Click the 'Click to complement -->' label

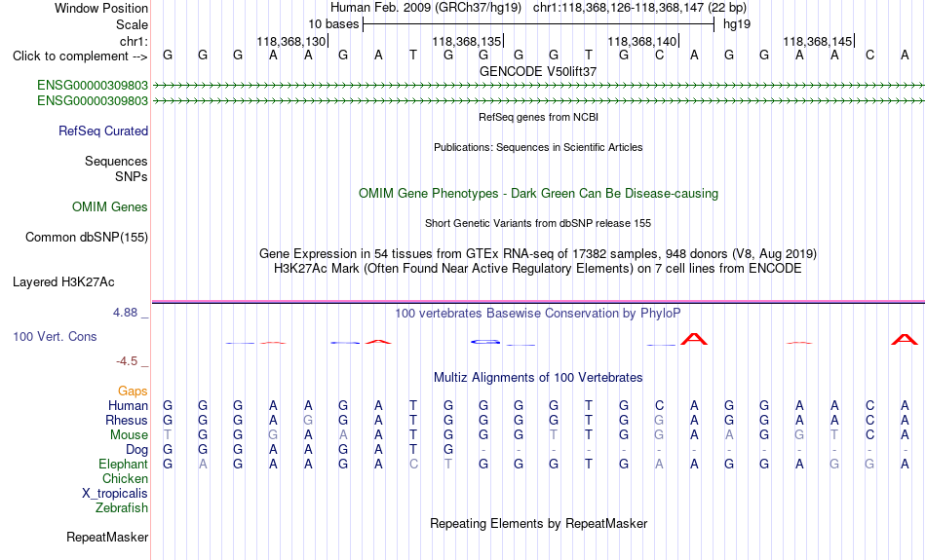click(80, 56)
